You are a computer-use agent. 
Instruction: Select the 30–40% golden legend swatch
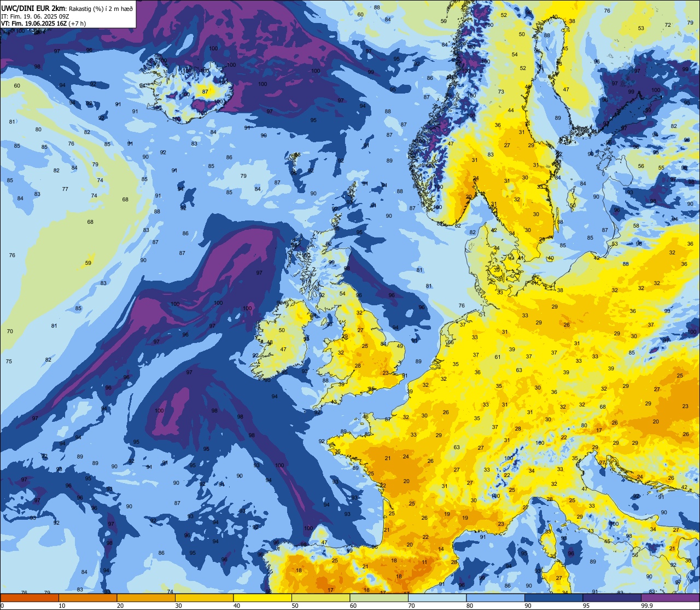point(204,598)
